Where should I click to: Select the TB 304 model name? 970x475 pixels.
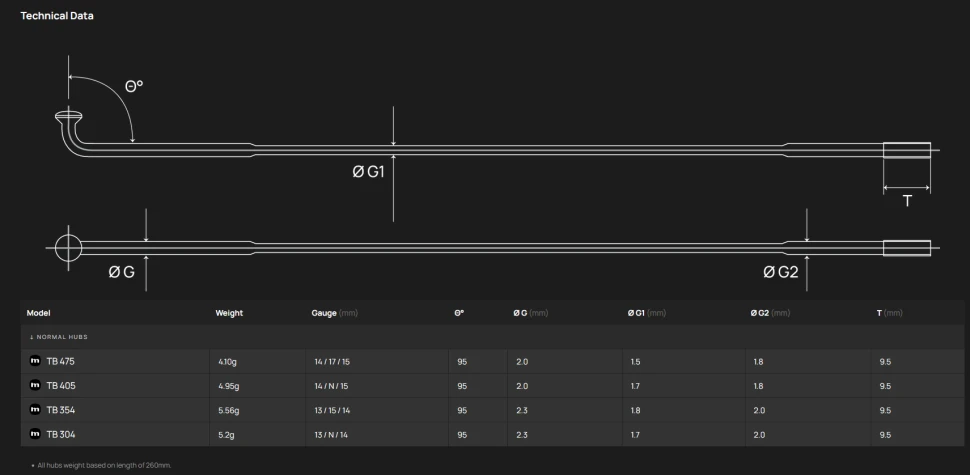coord(61,434)
